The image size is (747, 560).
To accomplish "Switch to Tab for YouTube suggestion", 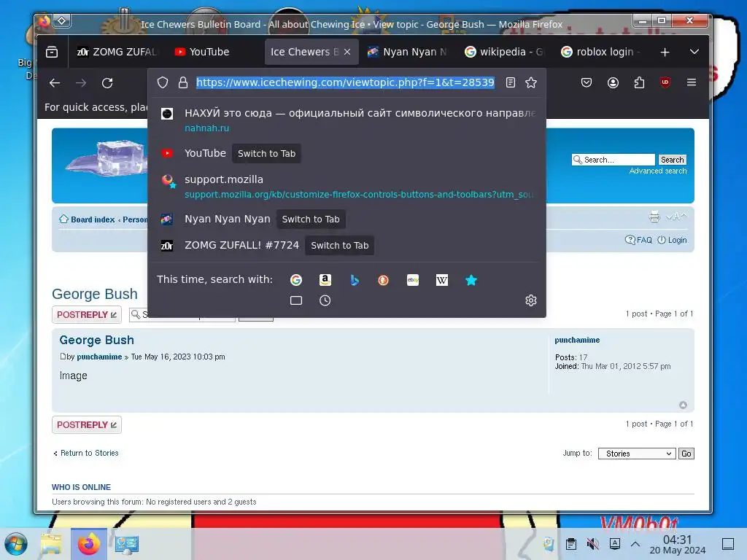I will 266,153.
